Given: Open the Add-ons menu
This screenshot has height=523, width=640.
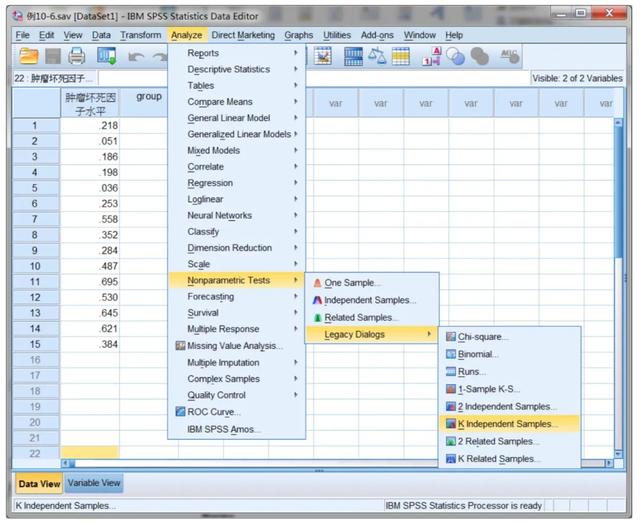Looking at the screenshot, I should tap(377, 35).
